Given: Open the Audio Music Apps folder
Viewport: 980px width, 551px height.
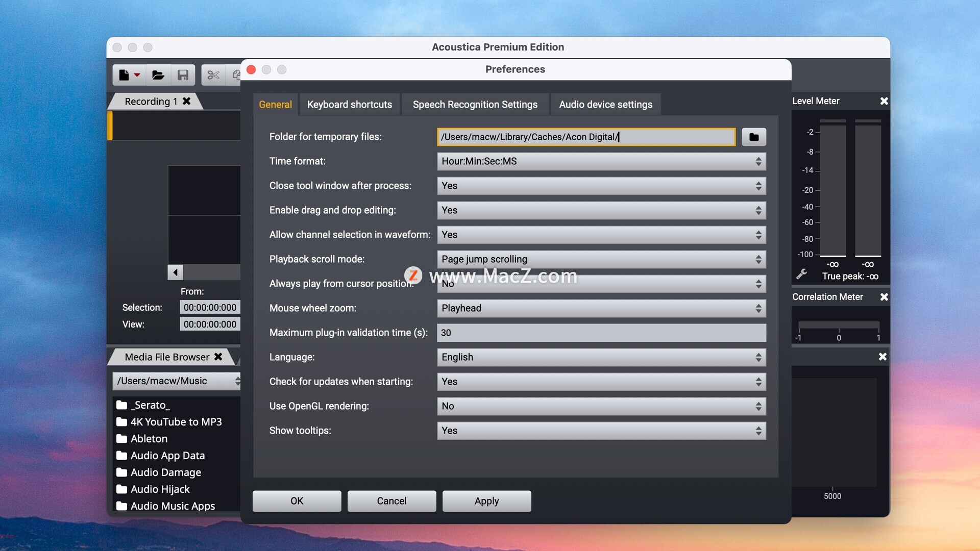Looking at the screenshot, I should pyautogui.click(x=165, y=506).
